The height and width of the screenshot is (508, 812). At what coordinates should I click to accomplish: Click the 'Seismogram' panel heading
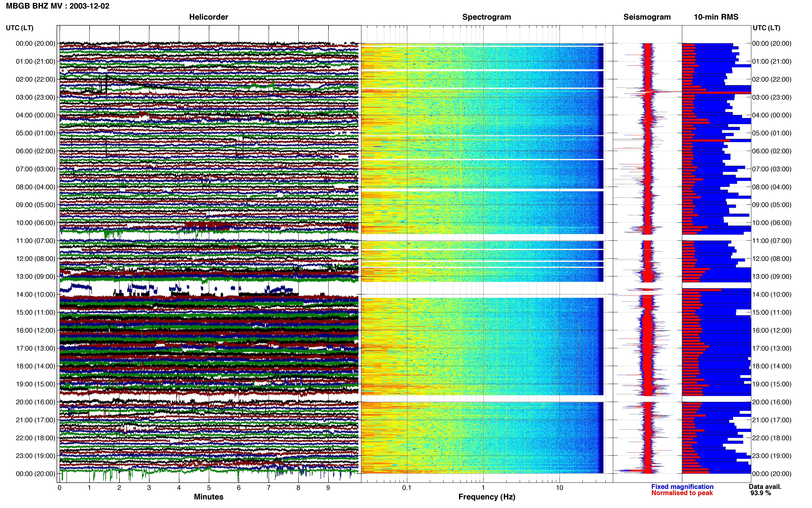[x=647, y=17]
